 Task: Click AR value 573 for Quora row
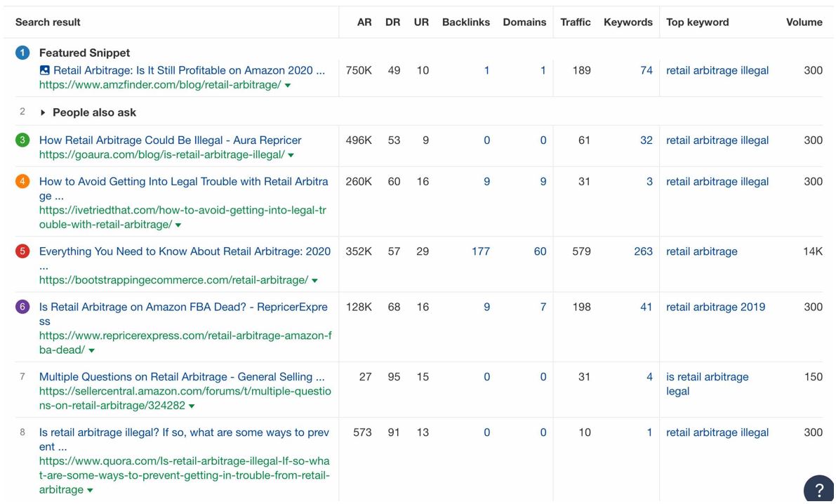click(x=362, y=432)
